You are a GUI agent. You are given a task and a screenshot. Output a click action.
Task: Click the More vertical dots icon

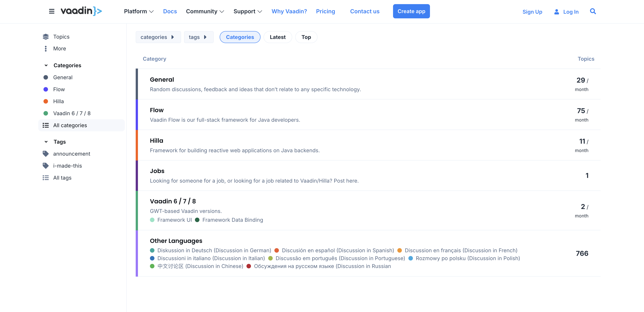[x=46, y=49]
